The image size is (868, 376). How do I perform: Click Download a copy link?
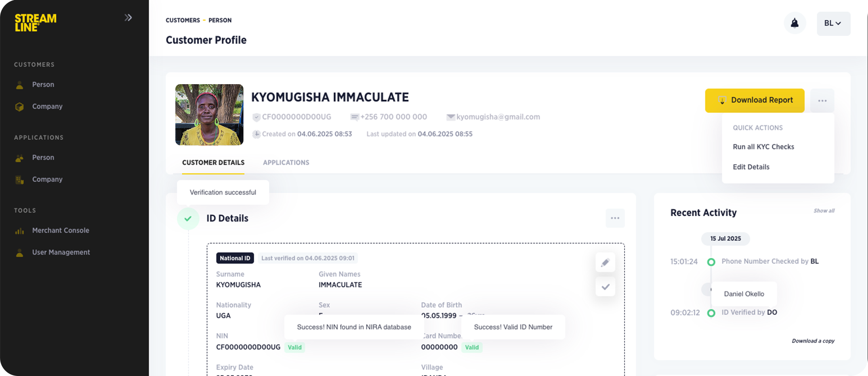click(x=813, y=341)
